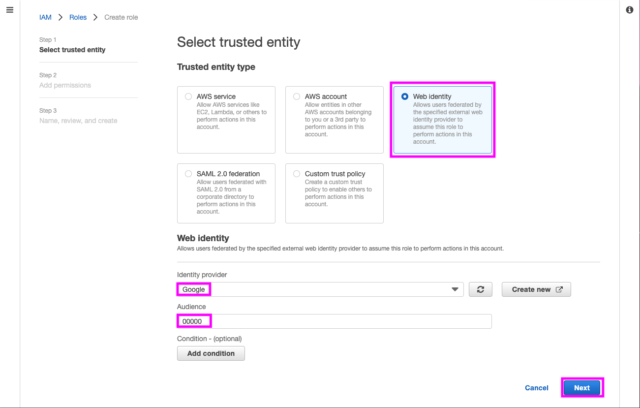This screenshot has width=640, height=408.
Task: Click the Add condition button
Action: coord(211,353)
